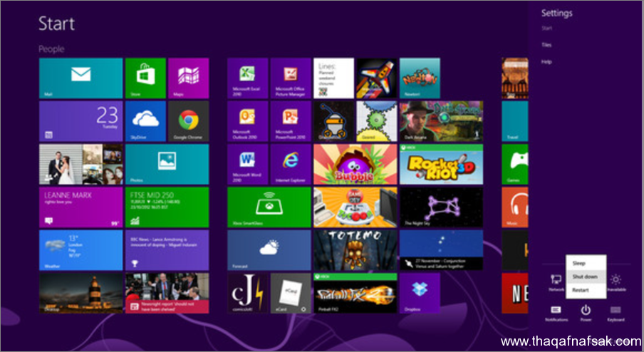Open the Dropbox tile

420,294
